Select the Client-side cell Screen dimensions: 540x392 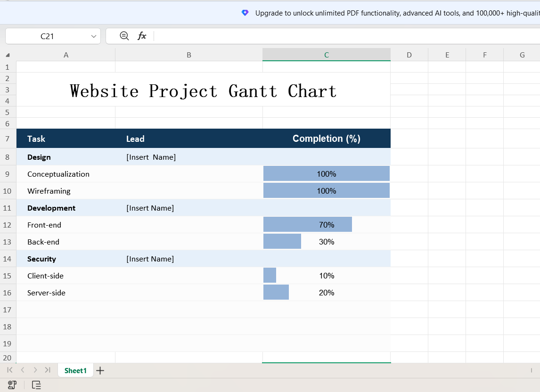[66, 276]
